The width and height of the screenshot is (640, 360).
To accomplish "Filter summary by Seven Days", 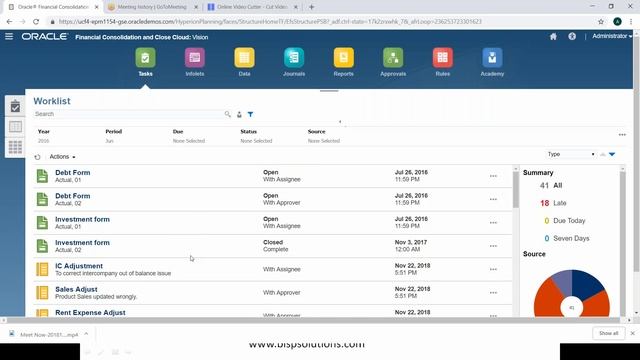I will click(567, 238).
